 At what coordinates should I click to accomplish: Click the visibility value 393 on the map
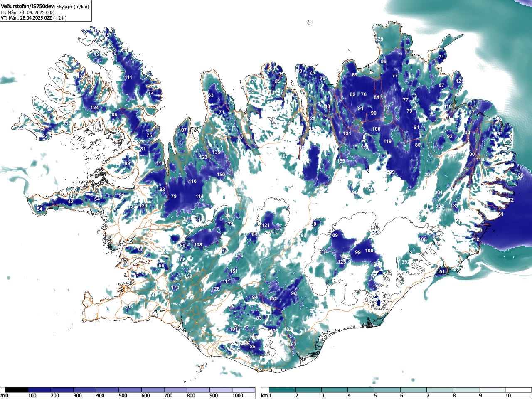tap(302, 235)
